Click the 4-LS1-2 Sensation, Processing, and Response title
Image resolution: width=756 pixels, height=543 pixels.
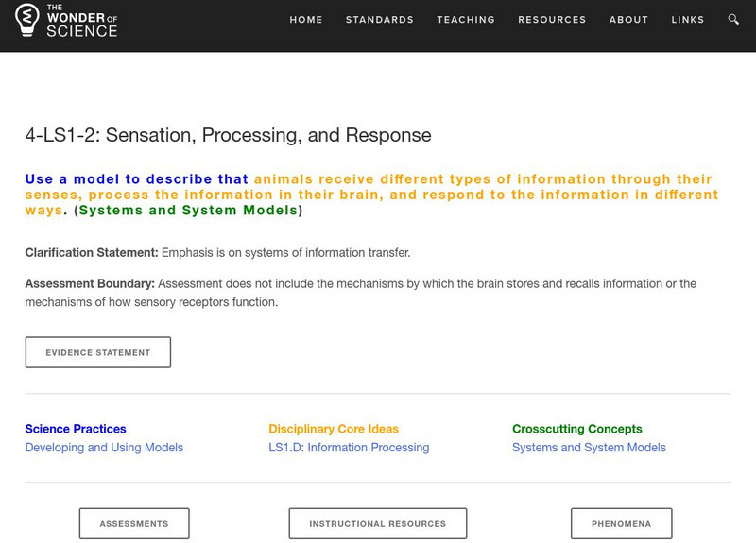point(228,135)
